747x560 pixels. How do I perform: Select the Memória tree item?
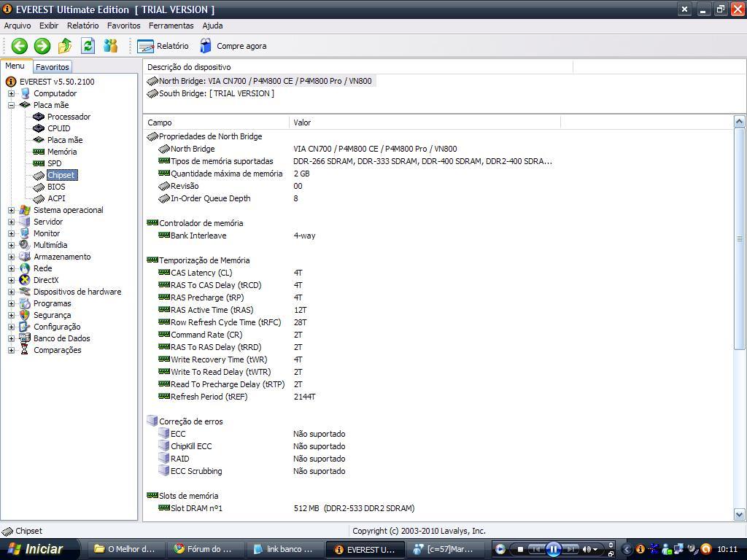pyautogui.click(x=62, y=152)
